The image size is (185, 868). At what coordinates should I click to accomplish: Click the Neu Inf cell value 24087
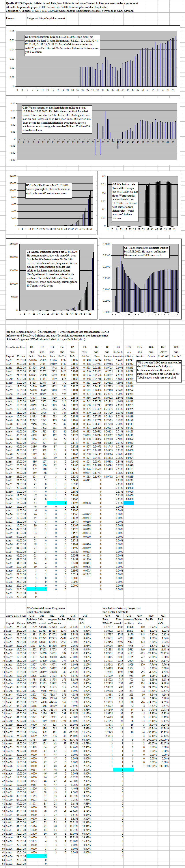click(43, 364)
